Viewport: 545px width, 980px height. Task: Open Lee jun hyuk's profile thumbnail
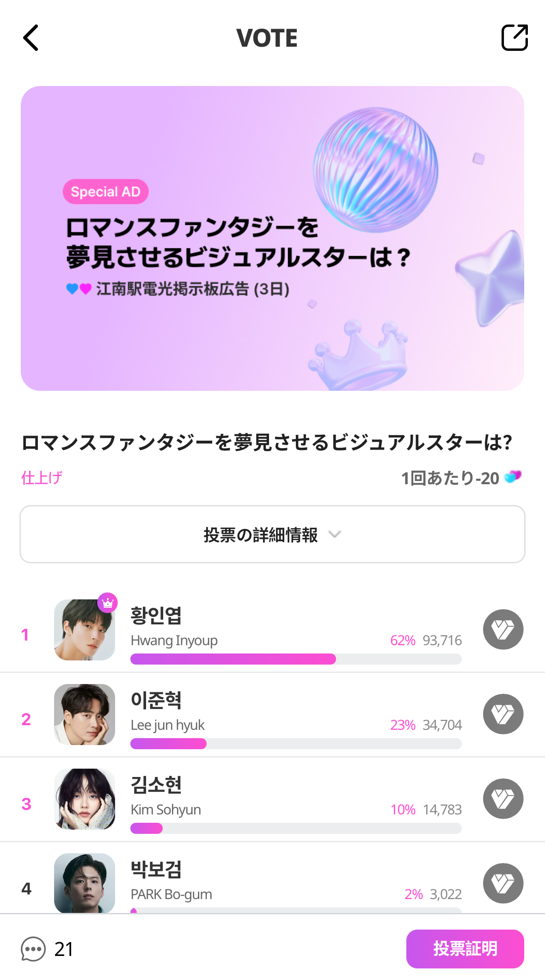85,715
